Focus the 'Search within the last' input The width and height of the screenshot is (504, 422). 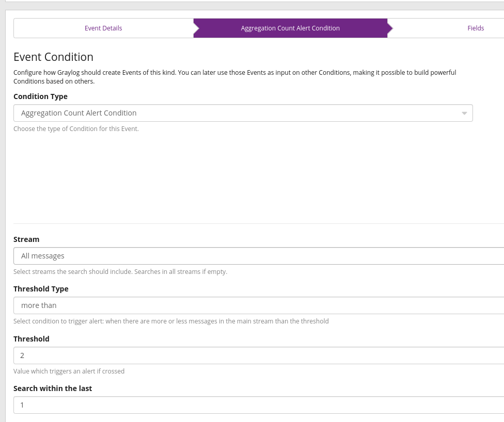point(258,405)
